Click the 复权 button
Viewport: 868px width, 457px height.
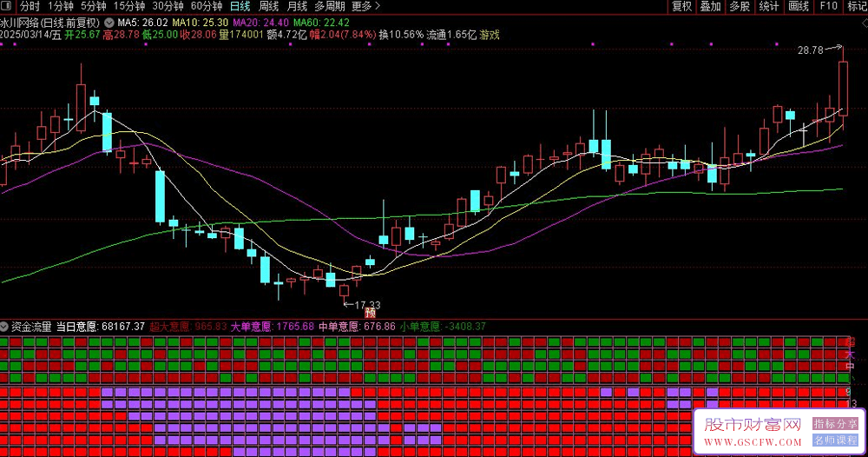(x=682, y=6)
